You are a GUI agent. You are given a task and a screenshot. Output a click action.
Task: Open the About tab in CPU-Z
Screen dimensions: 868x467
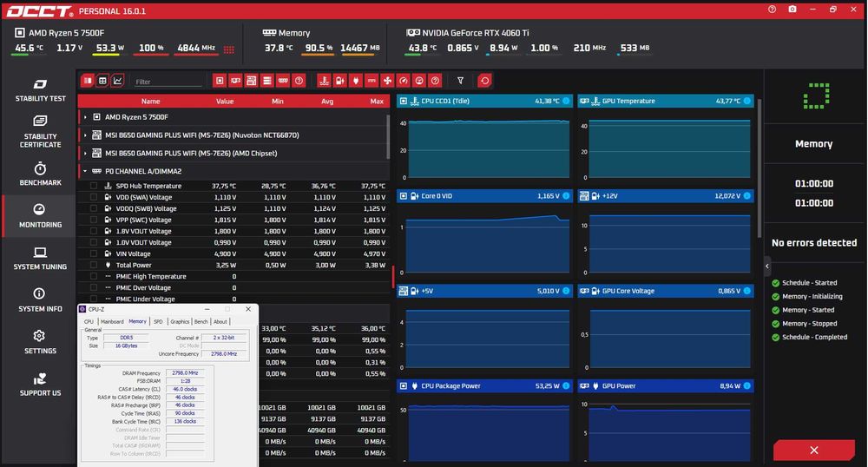point(220,321)
